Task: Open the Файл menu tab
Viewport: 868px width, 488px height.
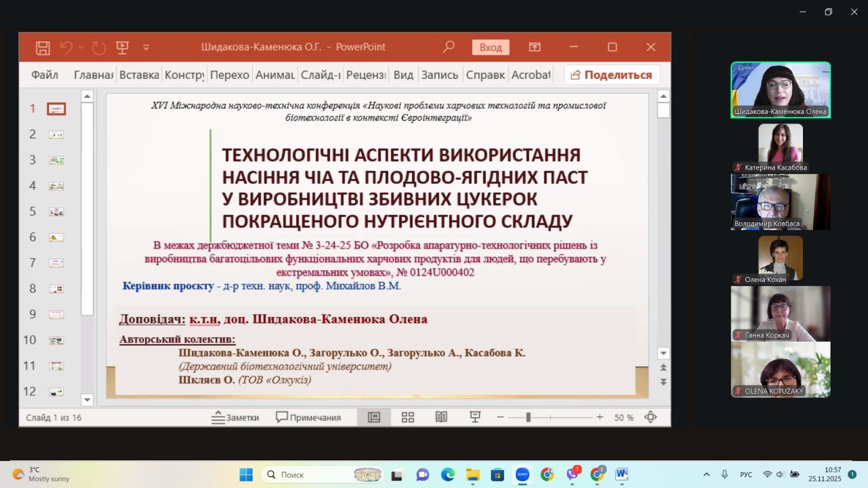Action: (44, 75)
